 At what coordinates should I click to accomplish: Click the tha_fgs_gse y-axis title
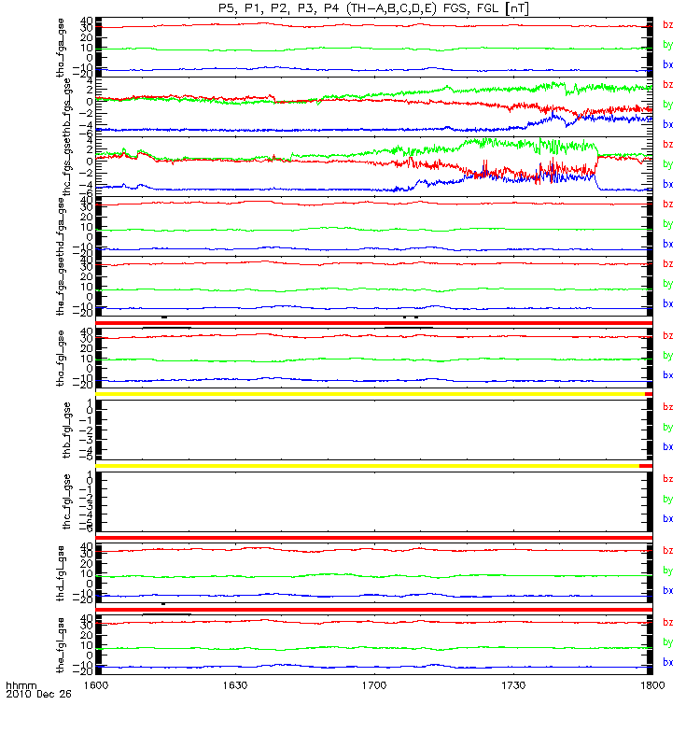click(x=61, y=48)
